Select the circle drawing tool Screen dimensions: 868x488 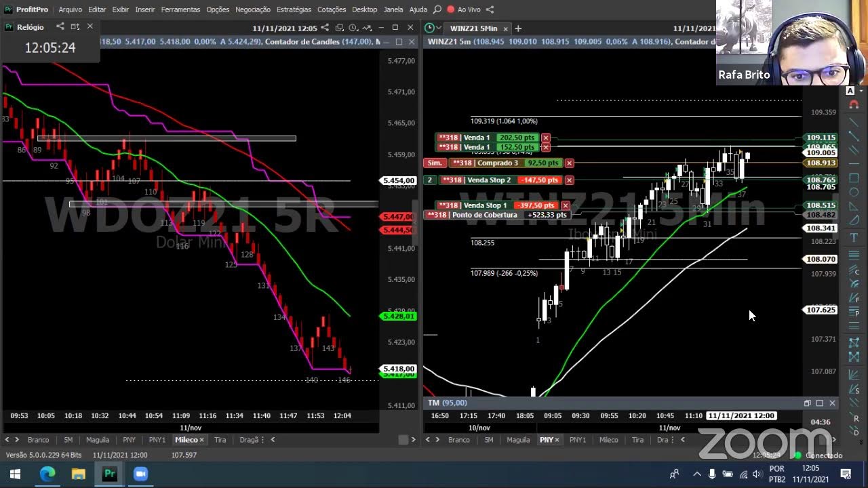[854, 193]
